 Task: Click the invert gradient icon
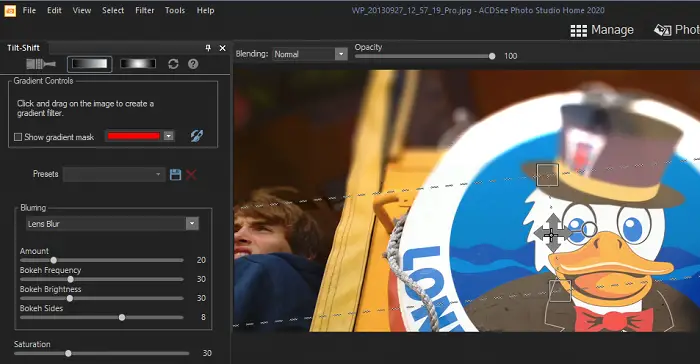click(x=197, y=136)
